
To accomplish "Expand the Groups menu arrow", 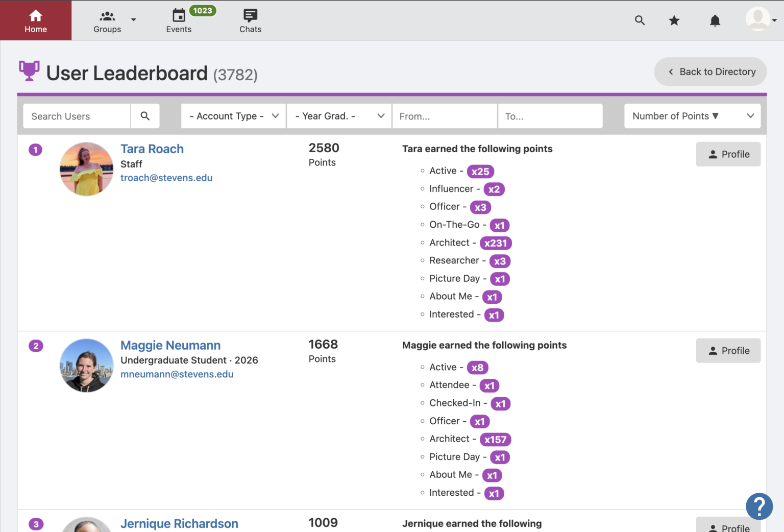I will (134, 20).
